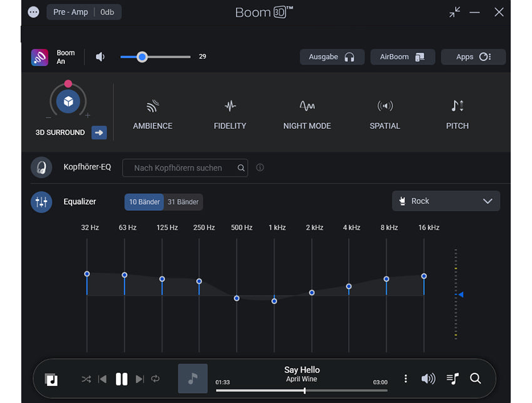Click the 16 kHz band slider handle

(424, 276)
